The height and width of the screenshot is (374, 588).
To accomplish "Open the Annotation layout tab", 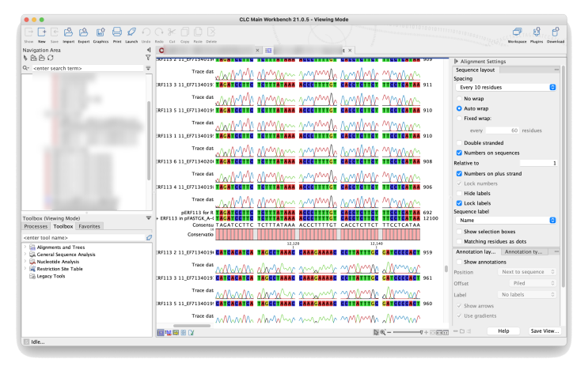I will pos(476,251).
